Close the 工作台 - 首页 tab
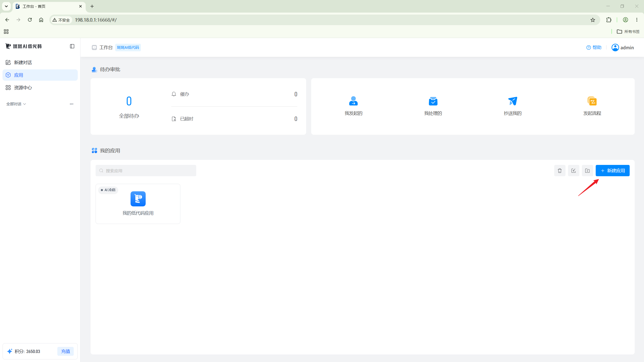Image resolution: width=644 pixels, height=362 pixels. click(80, 6)
